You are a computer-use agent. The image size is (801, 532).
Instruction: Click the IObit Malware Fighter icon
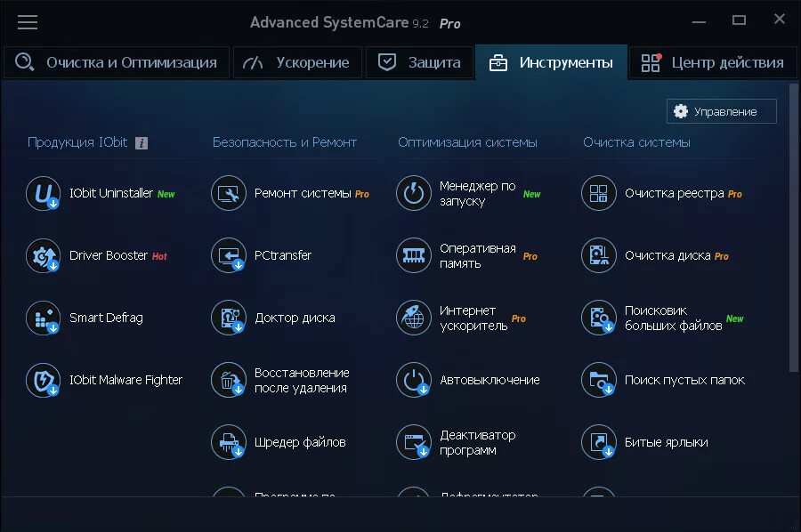[x=44, y=380]
